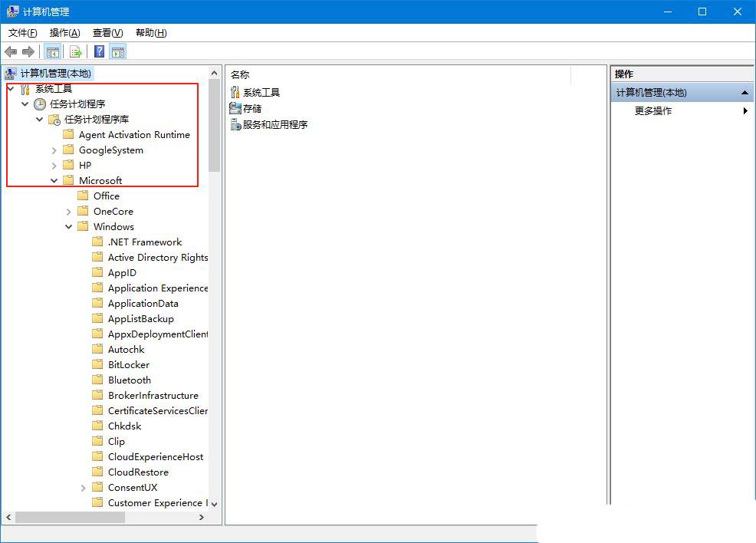Open the 查看(V) menu

(x=107, y=33)
